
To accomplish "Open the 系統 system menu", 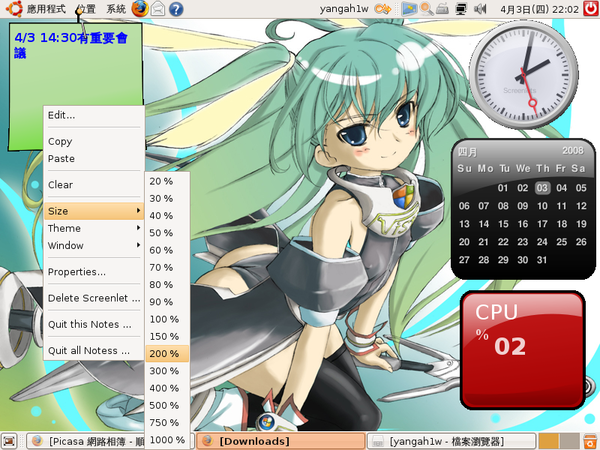I will [x=116, y=9].
